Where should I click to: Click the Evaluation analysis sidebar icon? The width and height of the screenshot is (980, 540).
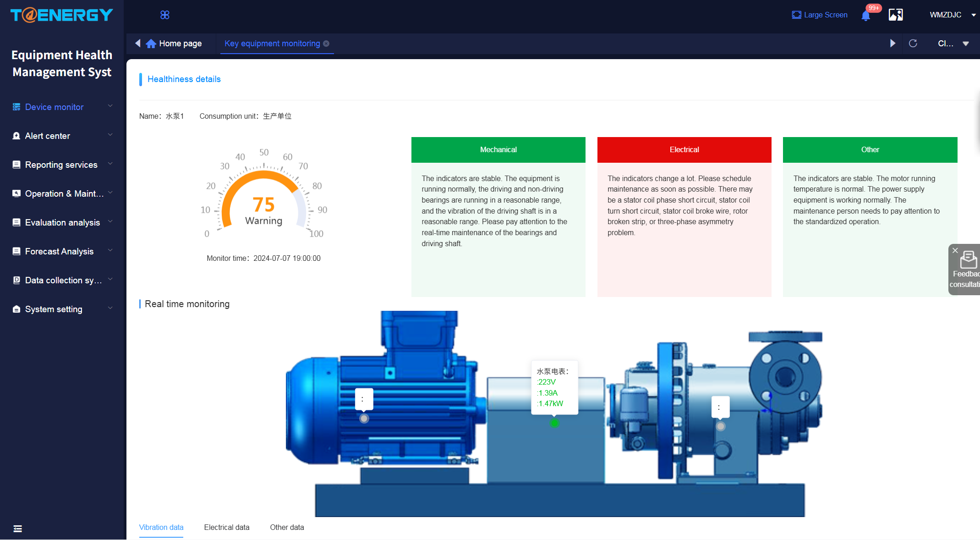pyautogui.click(x=16, y=222)
